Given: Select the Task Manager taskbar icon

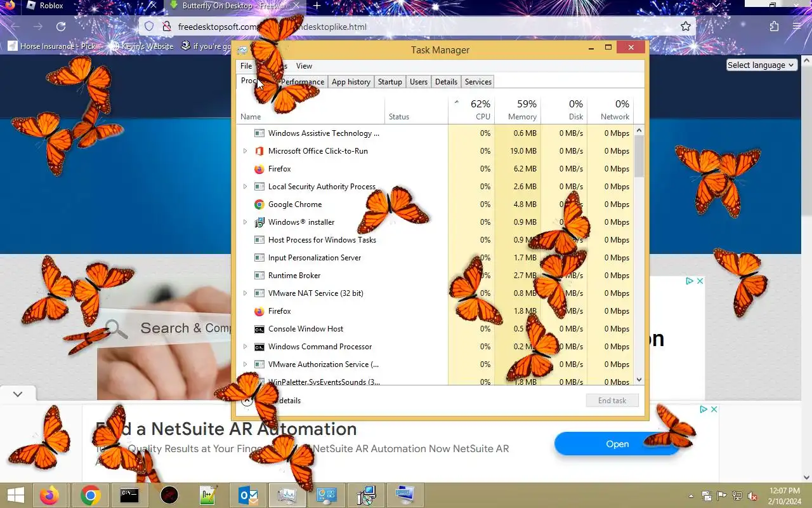Looking at the screenshot, I should point(287,495).
